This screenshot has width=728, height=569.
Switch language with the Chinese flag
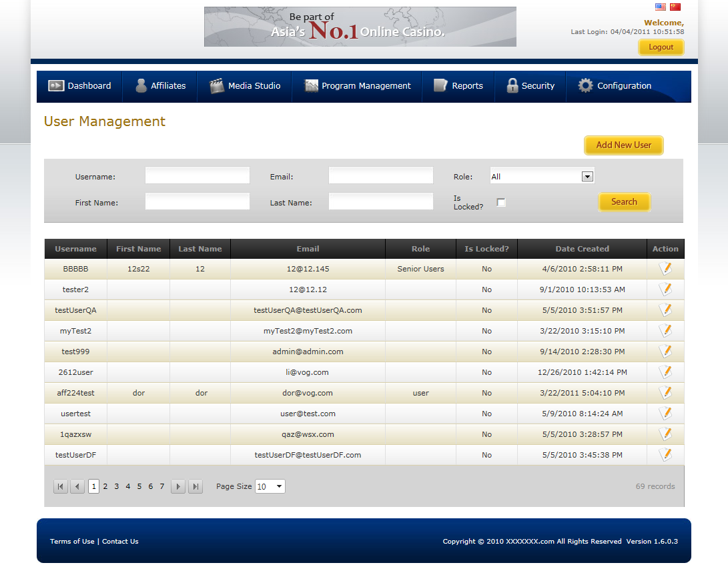675,7
